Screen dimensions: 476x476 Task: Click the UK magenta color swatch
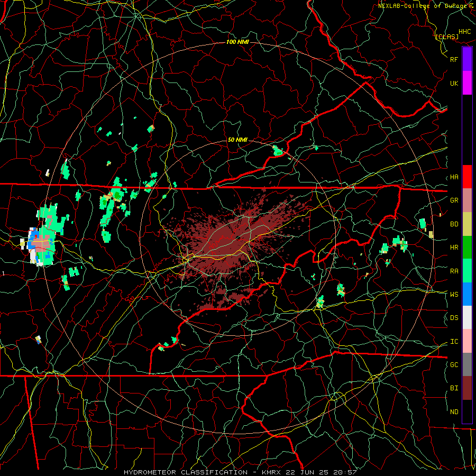(467, 83)
